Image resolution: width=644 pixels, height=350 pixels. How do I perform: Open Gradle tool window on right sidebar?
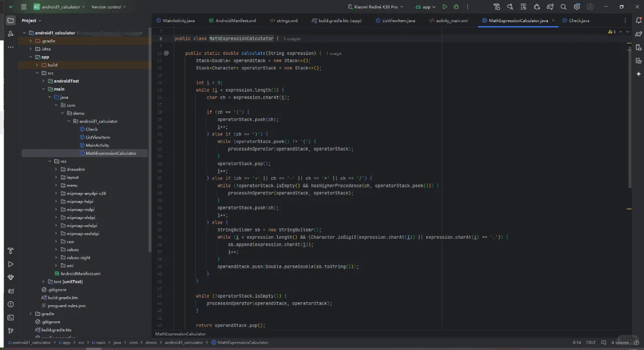tap(638, 34)
